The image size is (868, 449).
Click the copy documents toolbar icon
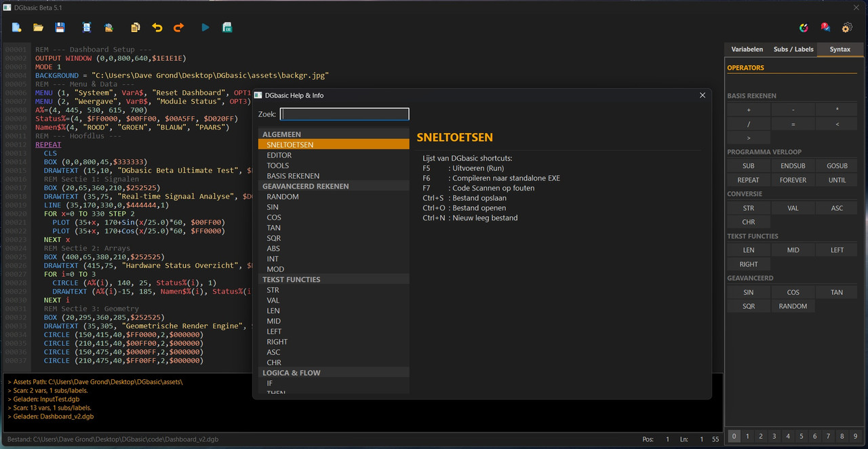136,28
